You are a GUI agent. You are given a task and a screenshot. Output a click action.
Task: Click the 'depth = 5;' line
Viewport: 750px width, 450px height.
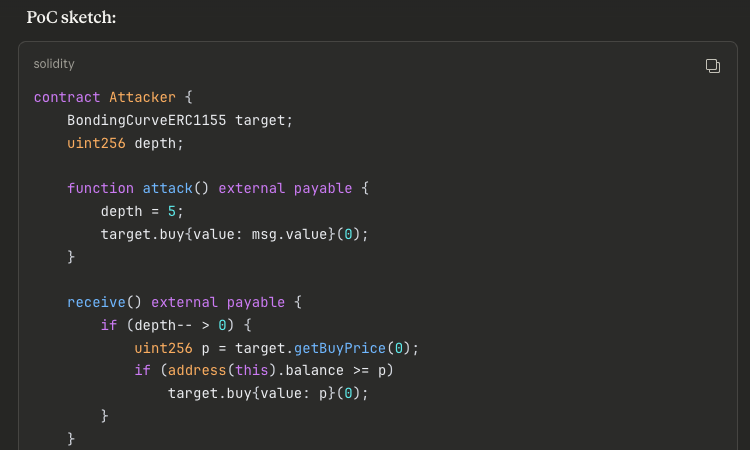[142, 211]
